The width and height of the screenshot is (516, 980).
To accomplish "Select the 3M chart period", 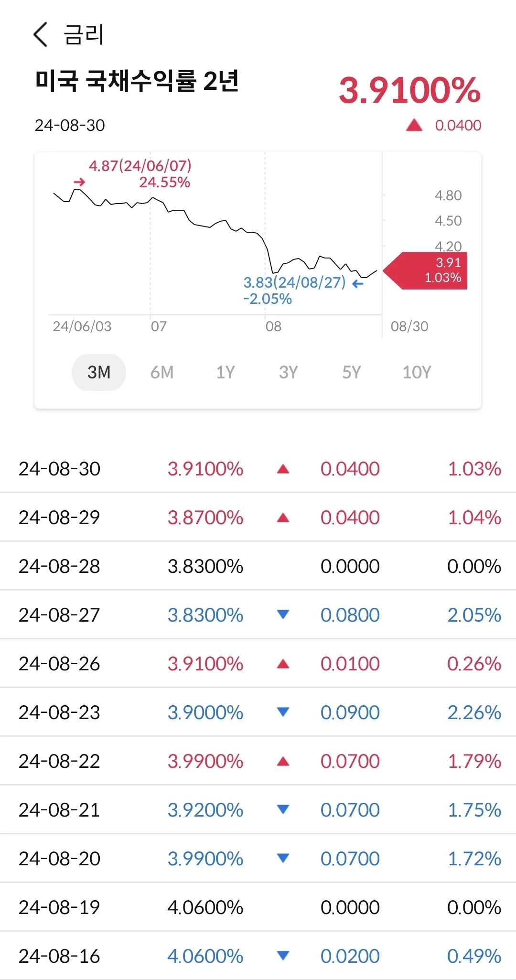I will tap(99, 372).
